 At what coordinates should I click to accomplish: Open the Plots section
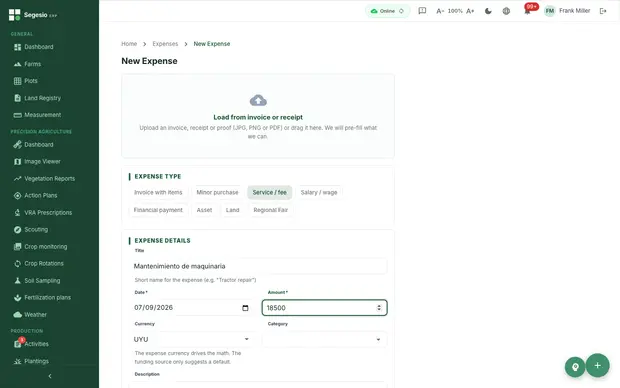30,81
